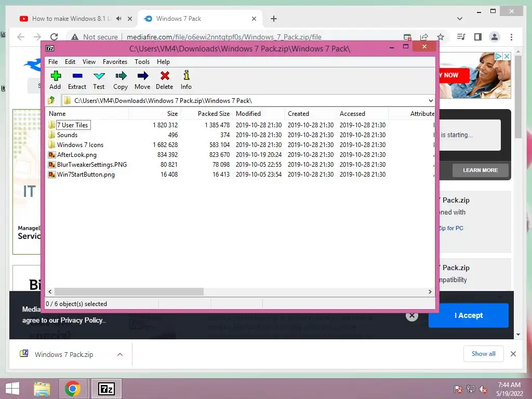
Task: Sort by Accessed column header
Action: 362,114
